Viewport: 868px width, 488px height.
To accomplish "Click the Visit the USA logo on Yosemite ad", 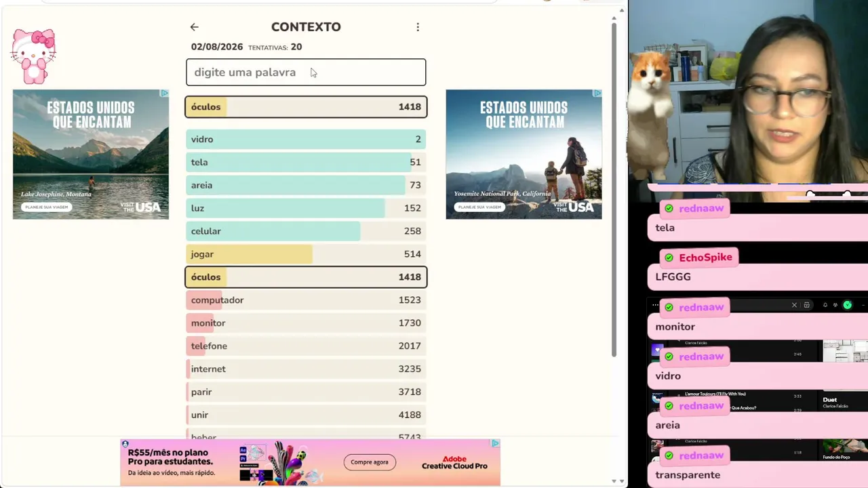I will [x=574, y=206].
